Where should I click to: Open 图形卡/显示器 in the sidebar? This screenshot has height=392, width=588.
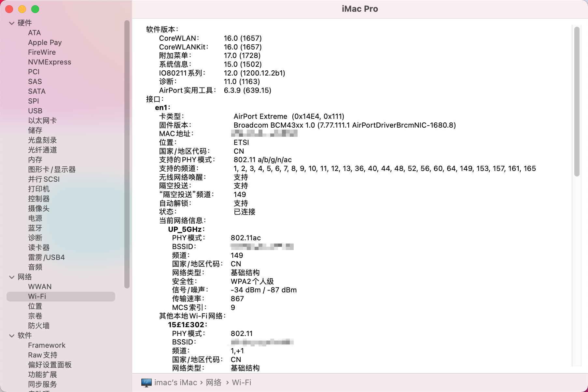click(52, 170)
